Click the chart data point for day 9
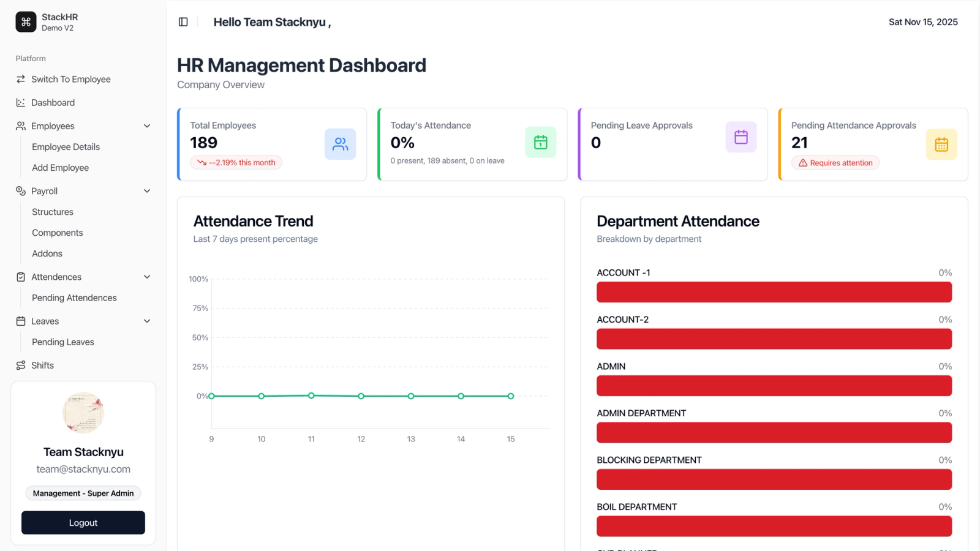Image resolution: width=980 pixels, height=551 pixels. point(212,396)
